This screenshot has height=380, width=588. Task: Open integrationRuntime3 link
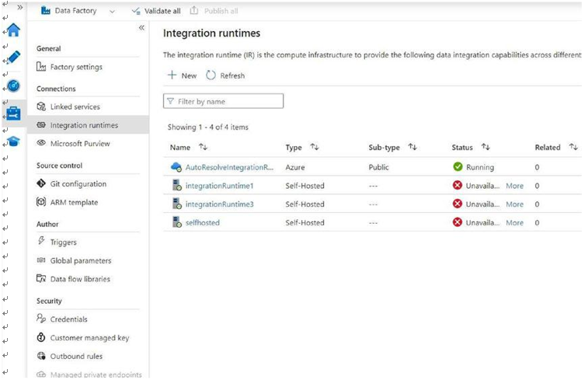pos(219,204)
